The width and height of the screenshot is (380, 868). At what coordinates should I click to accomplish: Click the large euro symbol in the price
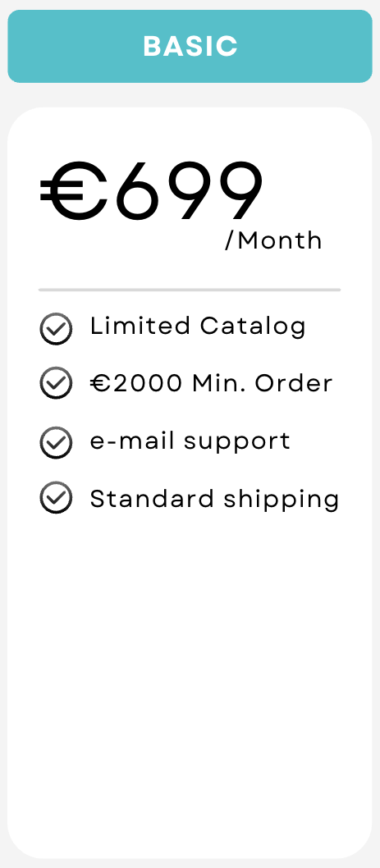pos(74,191)
